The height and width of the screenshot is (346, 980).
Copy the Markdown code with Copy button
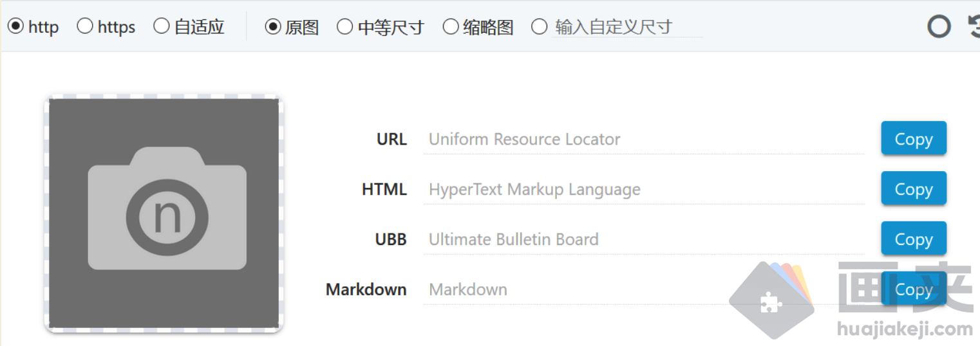[x=913, y=289]
